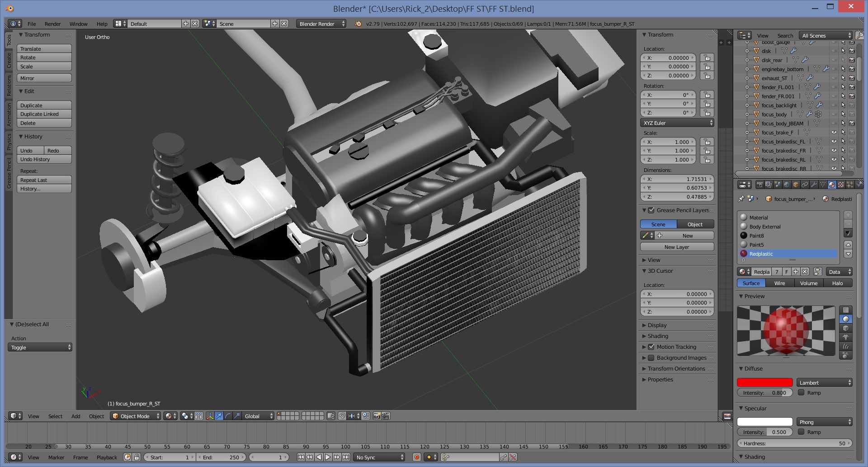Play the animation in reverse

319,457
